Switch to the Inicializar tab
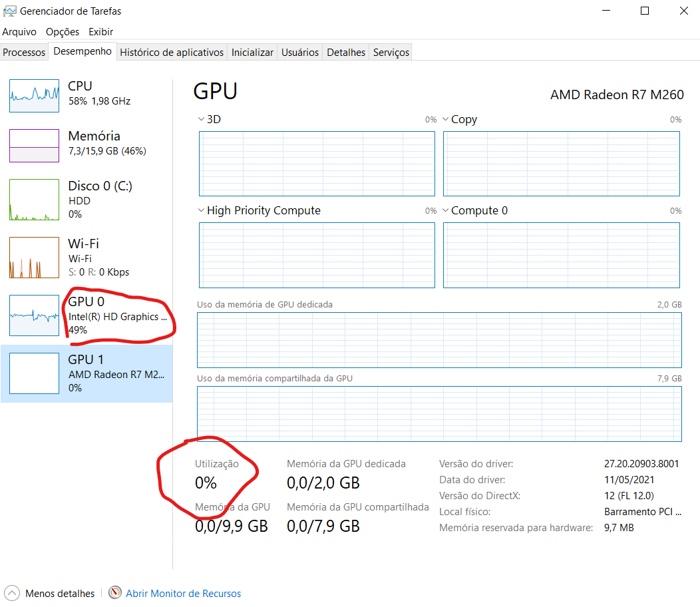Screen dimensions: 700x607 (x=252, y=53)
